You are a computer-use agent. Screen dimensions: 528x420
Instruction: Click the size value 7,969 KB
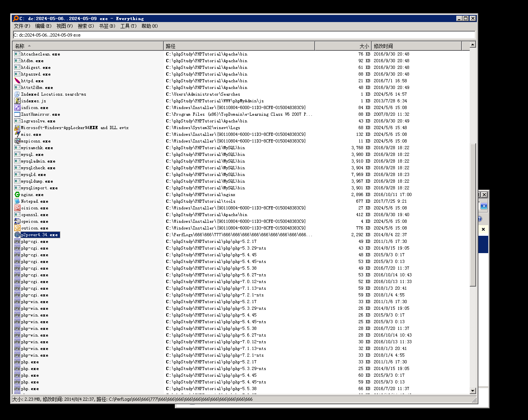(361, 174)
